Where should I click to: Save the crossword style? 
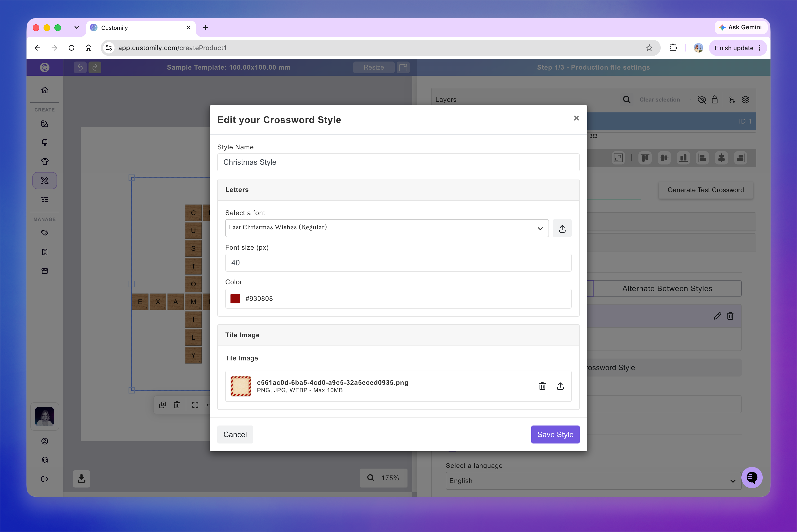point(555,434)
